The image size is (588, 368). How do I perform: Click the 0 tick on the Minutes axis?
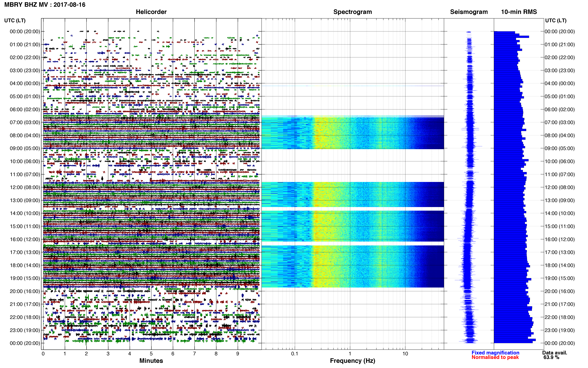tap(43, 354)
